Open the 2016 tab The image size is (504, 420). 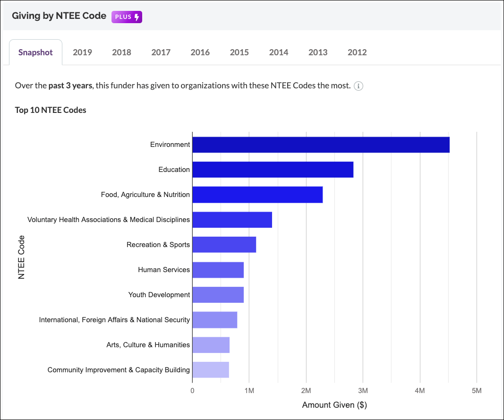click(x=200, y=52)
